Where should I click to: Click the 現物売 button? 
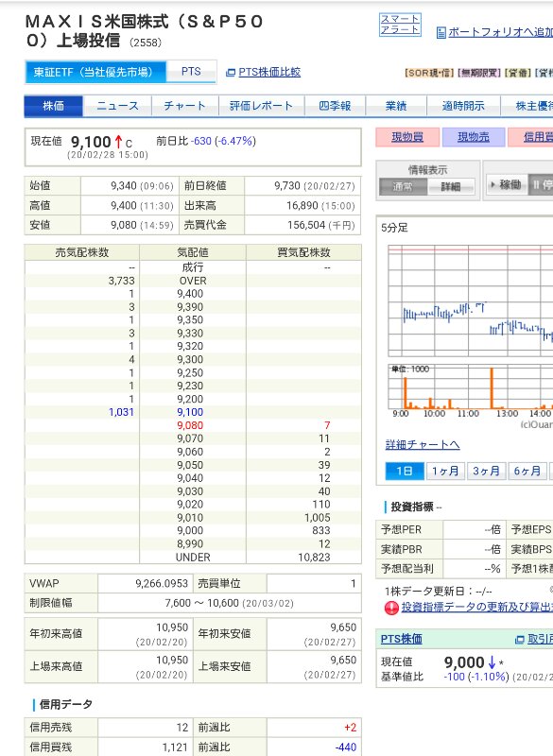pos(474,137)
